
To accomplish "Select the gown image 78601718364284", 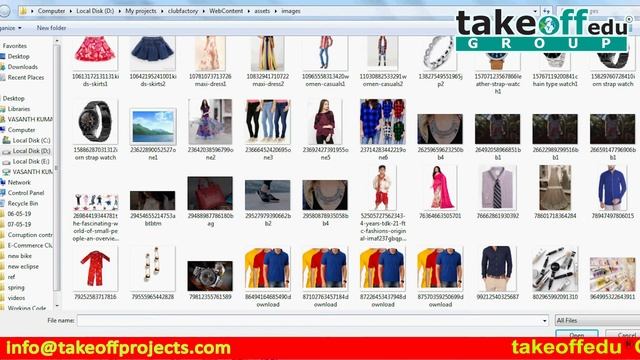I will [x=555, y=187].
